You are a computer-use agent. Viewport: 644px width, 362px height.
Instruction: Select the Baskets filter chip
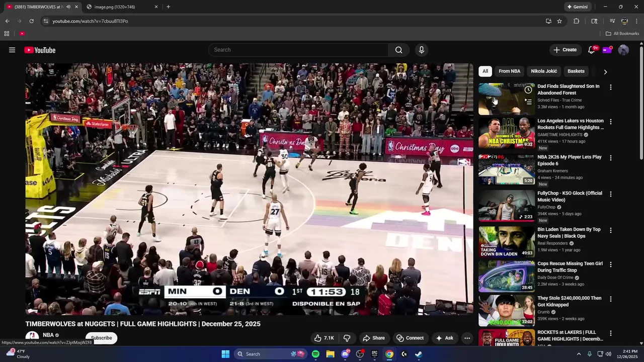(x=576, y=71)
